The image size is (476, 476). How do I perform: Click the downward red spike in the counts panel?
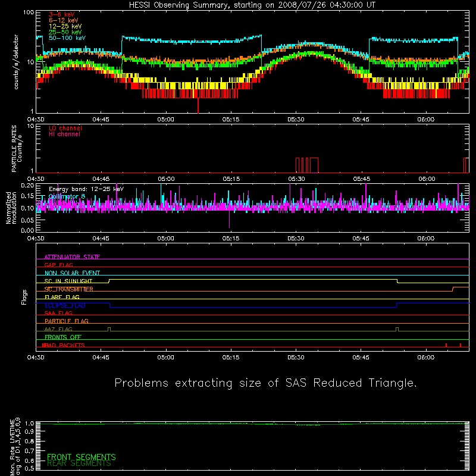[198, 106]
